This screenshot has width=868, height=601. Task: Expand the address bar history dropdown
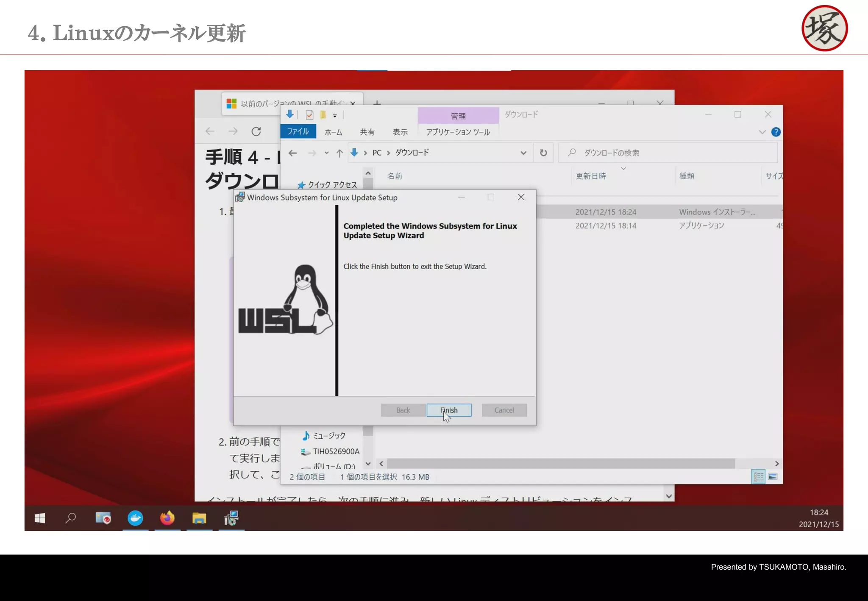click(523, 153)
